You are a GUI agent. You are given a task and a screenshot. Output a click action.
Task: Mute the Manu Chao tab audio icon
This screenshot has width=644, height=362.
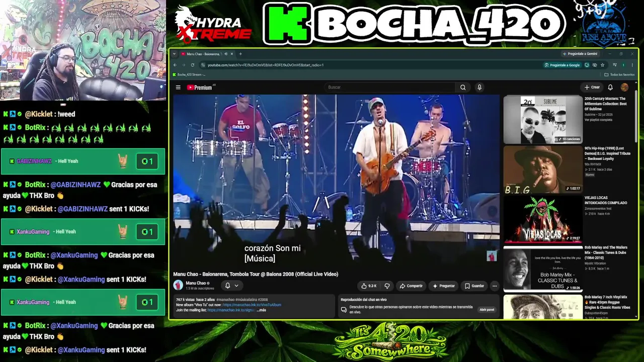point(226,54)
